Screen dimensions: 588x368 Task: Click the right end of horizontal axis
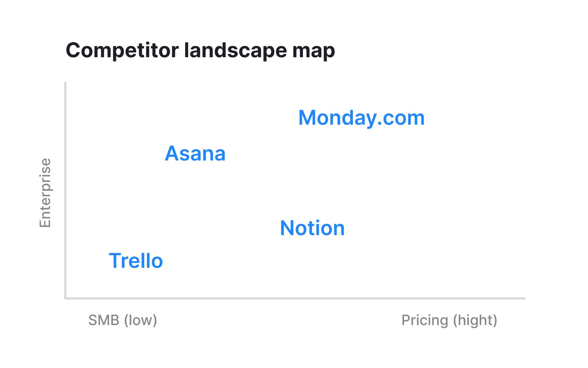(524, 298)
